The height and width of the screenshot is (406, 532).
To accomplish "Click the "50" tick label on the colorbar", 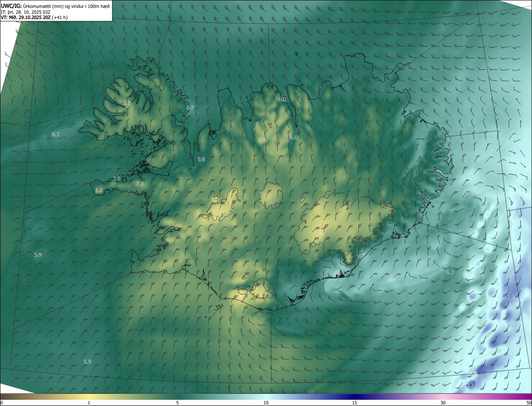I will [529, 403].
